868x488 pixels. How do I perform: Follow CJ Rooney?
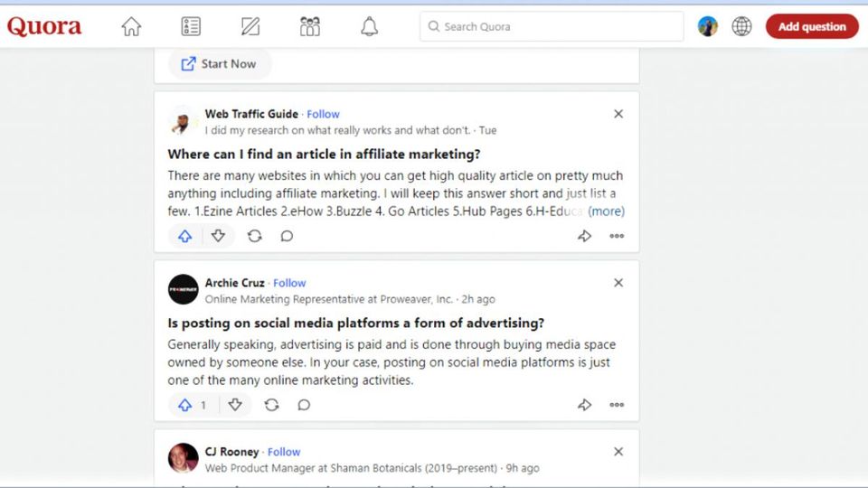284,452
